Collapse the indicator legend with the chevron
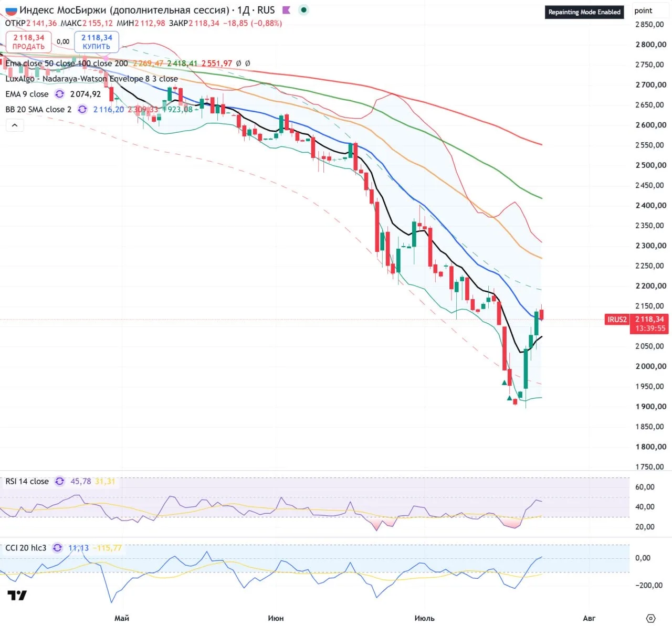 point(15,125)
